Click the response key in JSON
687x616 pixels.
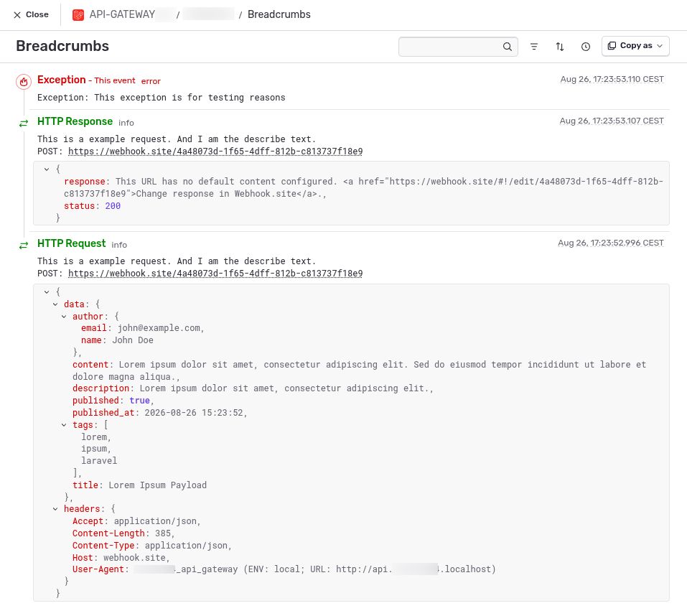coord(85,182)
